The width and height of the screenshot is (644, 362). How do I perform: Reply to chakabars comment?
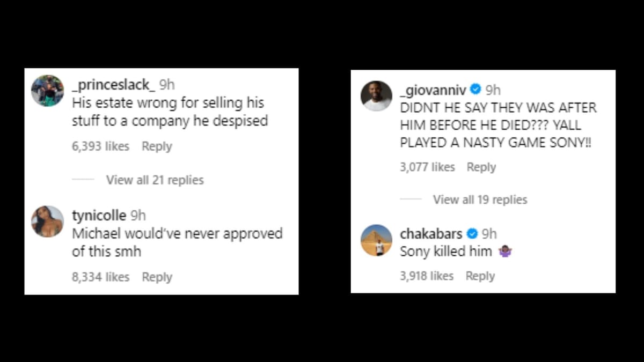point(480,276)
